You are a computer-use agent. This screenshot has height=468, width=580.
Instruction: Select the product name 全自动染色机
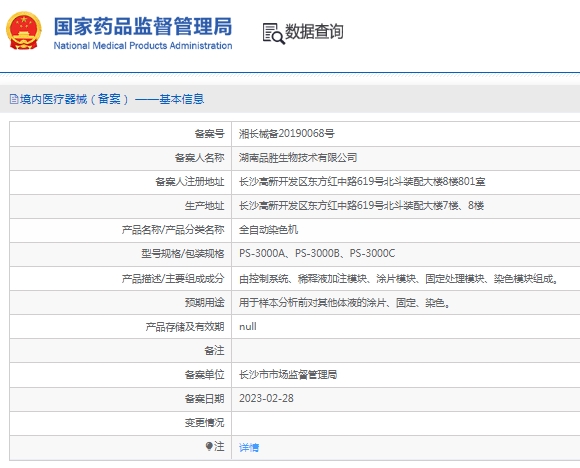click(x=268, y=230)
